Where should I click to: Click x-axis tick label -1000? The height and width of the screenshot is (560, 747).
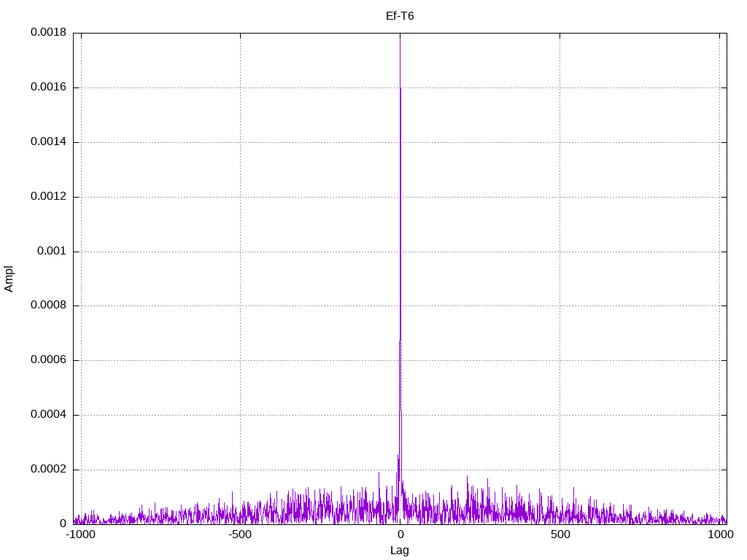(x=81, y=534)
